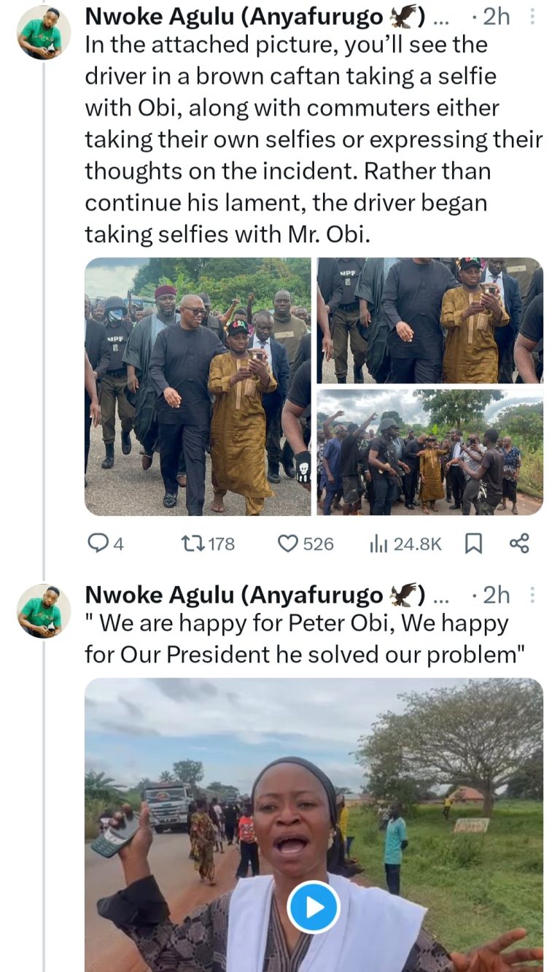Open first tweet author's profile avatar
Image resolution: width=560 pixels, height=972 pixels.
tap(43, 32)
